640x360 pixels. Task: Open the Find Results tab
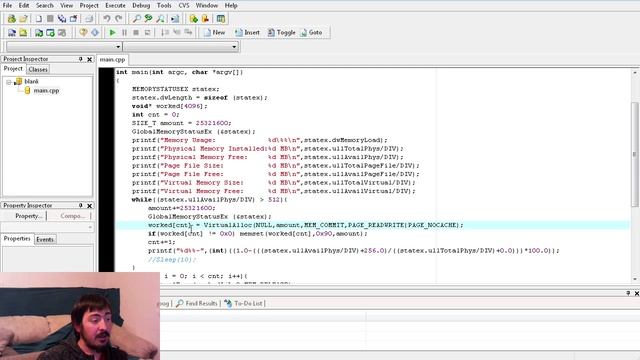click(x=198, y=303)
